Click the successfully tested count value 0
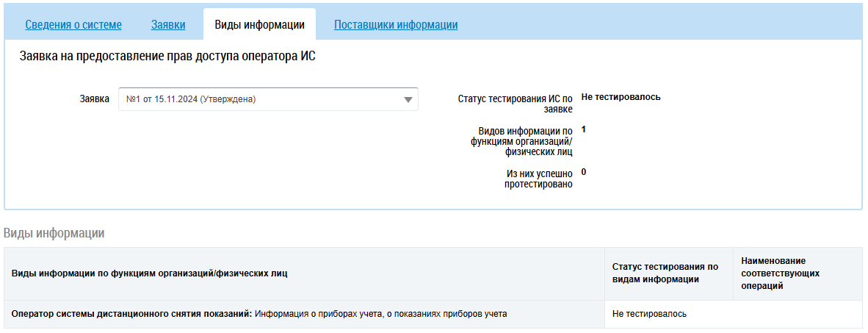868x333 pixels. [x=584, y=172]
